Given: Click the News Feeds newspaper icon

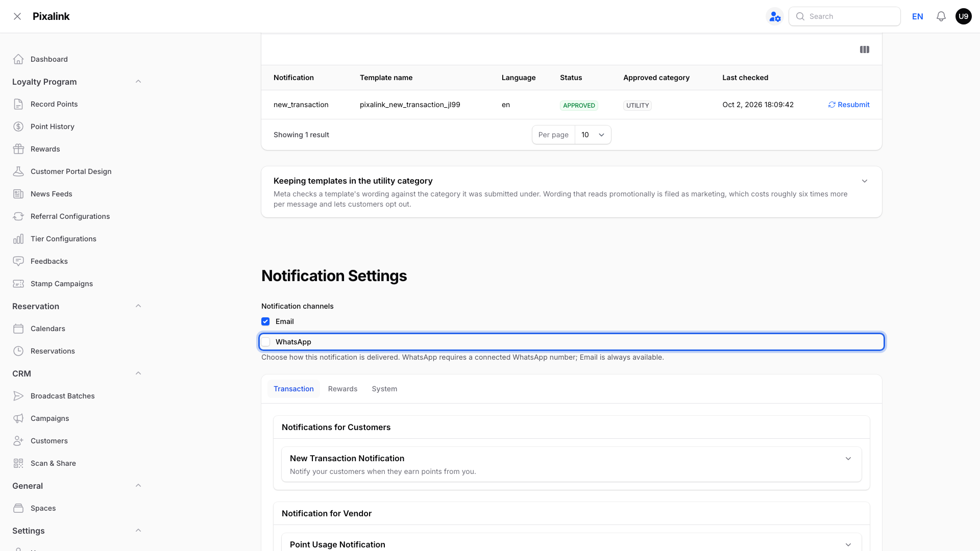Looking at the screenshot, I should coord(18,194).
